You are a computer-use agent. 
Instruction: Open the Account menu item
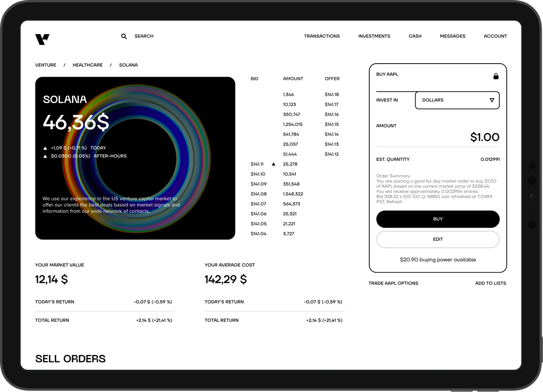click(x=495, y=36)
